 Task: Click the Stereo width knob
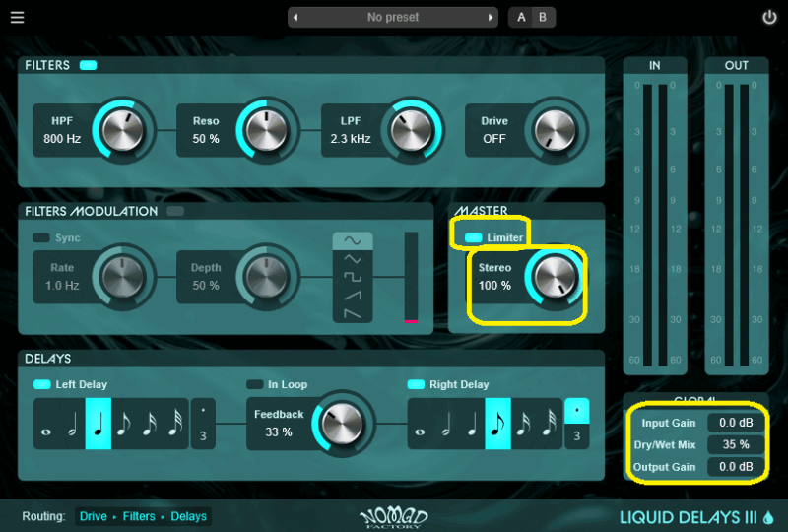point(555,277)
